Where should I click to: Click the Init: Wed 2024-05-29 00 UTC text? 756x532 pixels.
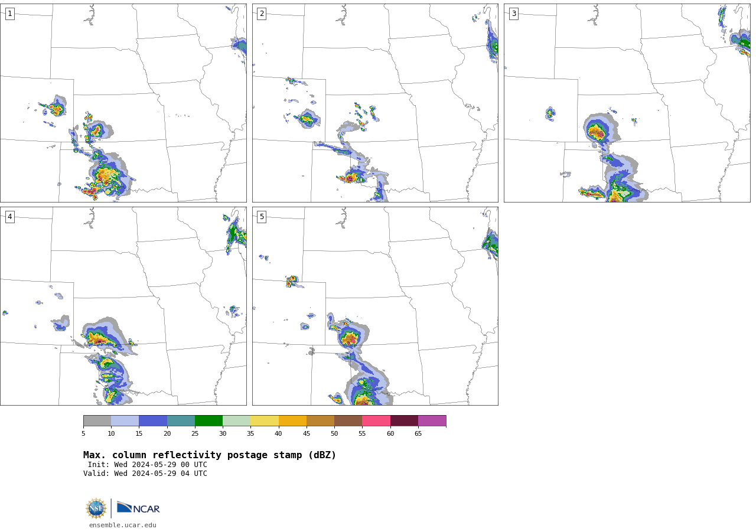pos(148,465)
